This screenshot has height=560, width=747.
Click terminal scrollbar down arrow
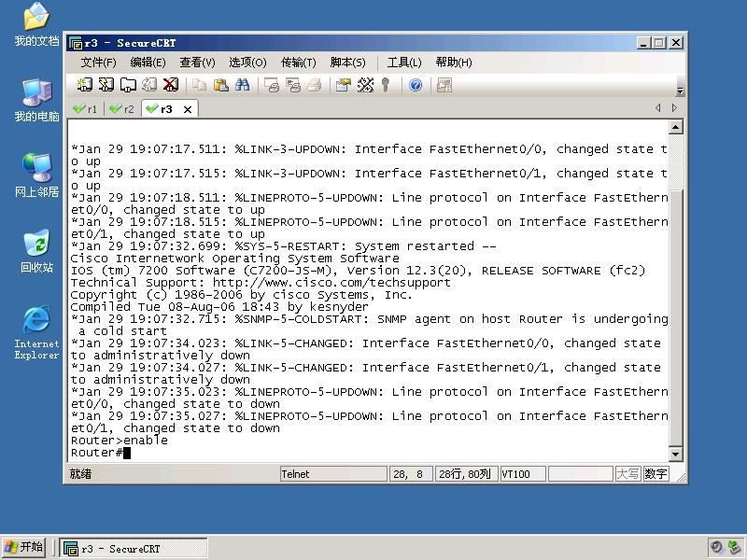[x=675, y=454]
